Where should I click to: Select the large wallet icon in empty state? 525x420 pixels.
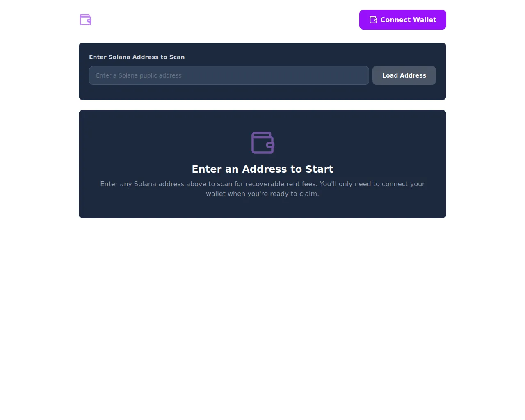point(262,143)
